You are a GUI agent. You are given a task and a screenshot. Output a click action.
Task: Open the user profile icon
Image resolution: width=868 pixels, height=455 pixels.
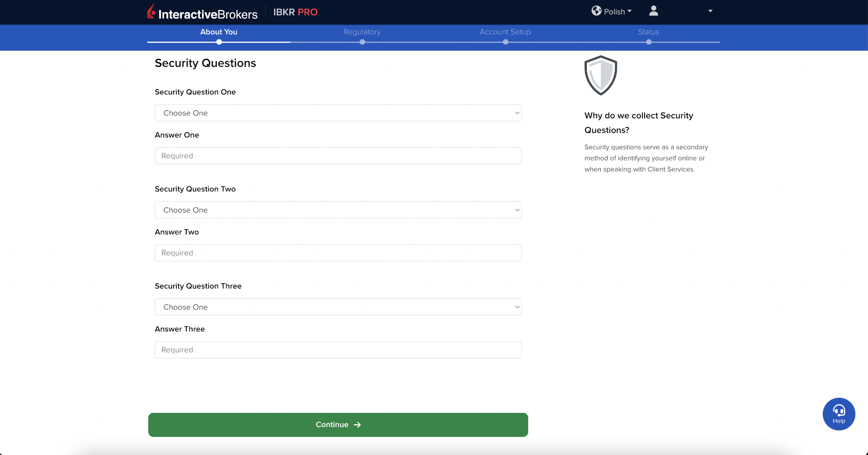pos(653,11)
